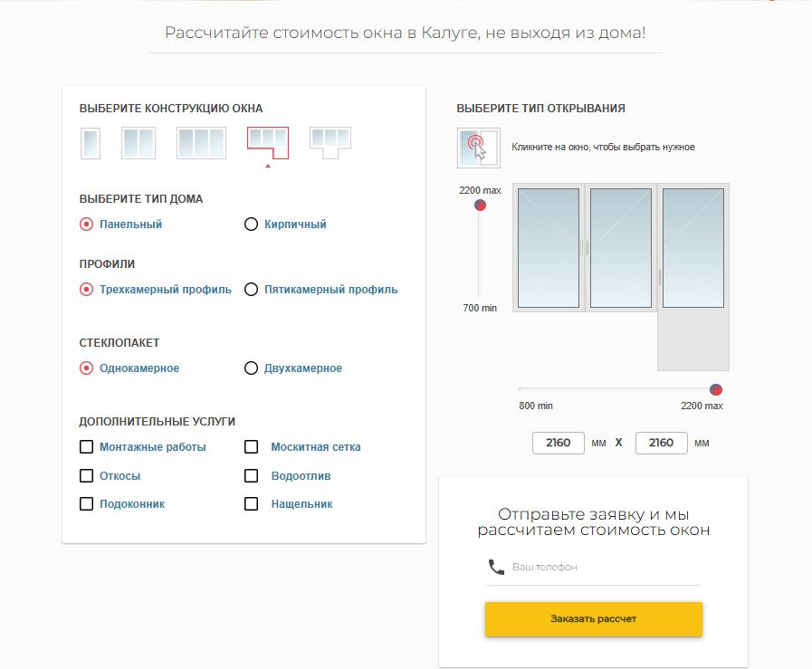Focus the Ваш телефон input field
This screenshot has width=812, height=669.
tap(603, 567)
